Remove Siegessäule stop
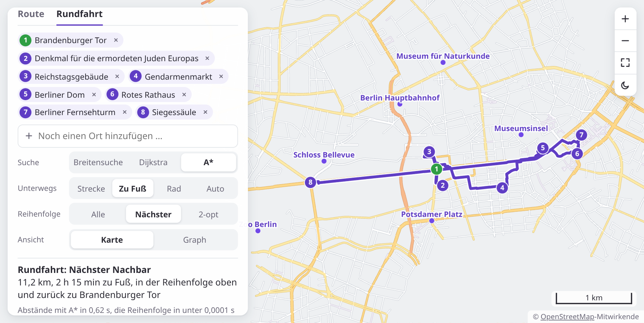 [x=206, y=112]
